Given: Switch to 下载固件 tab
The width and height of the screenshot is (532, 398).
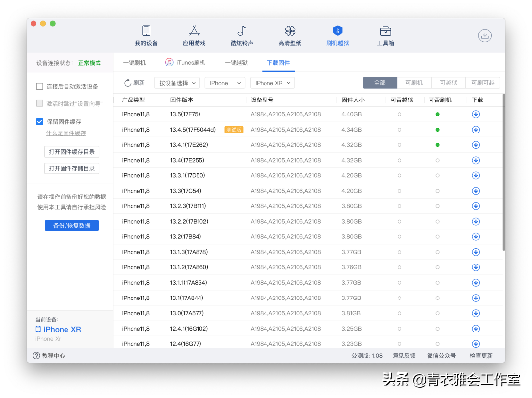Looking at the screenshot, I should [x=278, y=63].
